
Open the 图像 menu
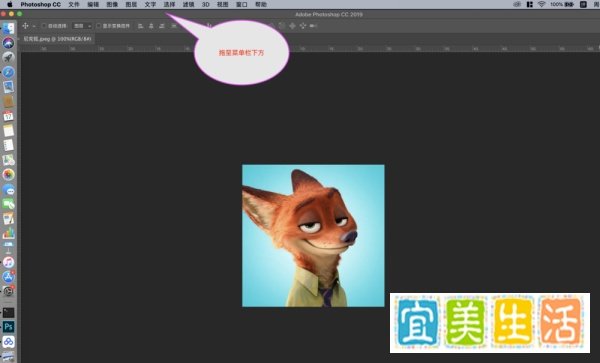click(x=112, y=5)
